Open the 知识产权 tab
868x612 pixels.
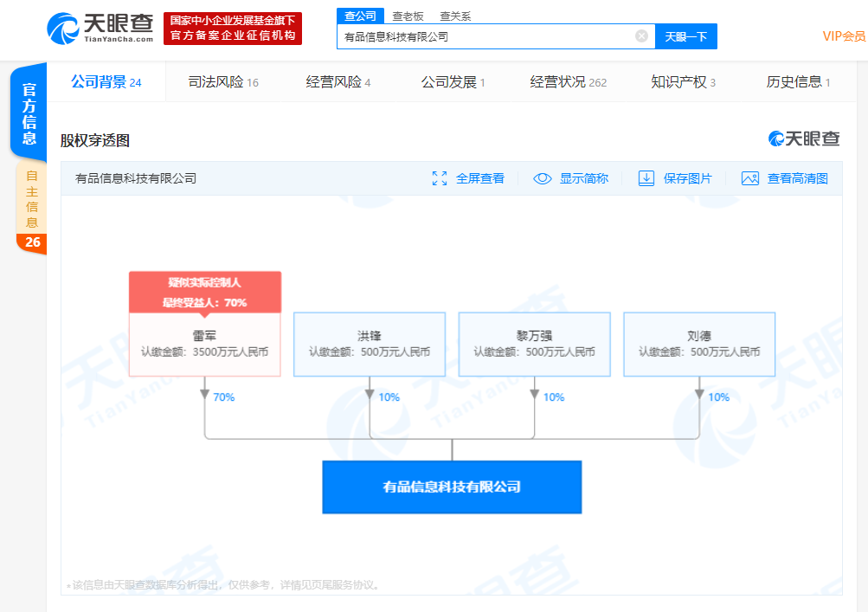click(x=678, y=81)
